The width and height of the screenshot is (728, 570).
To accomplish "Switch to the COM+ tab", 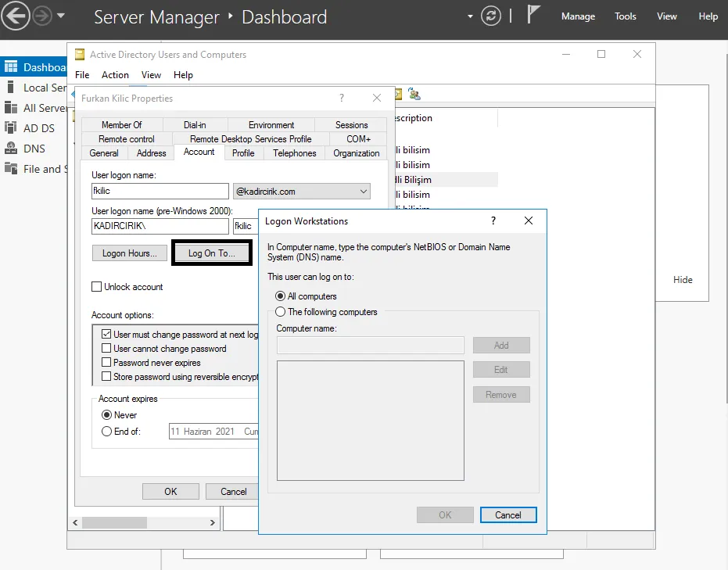I will click(x=358, y=139).
